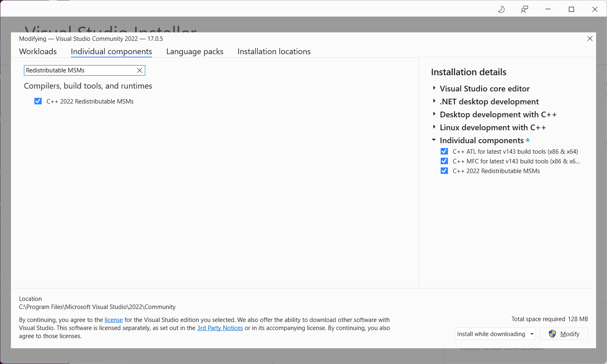Viewport: 607px width, 364px height.
Task: Expand Visual Studio core editor details
Action: coord(434,88)
